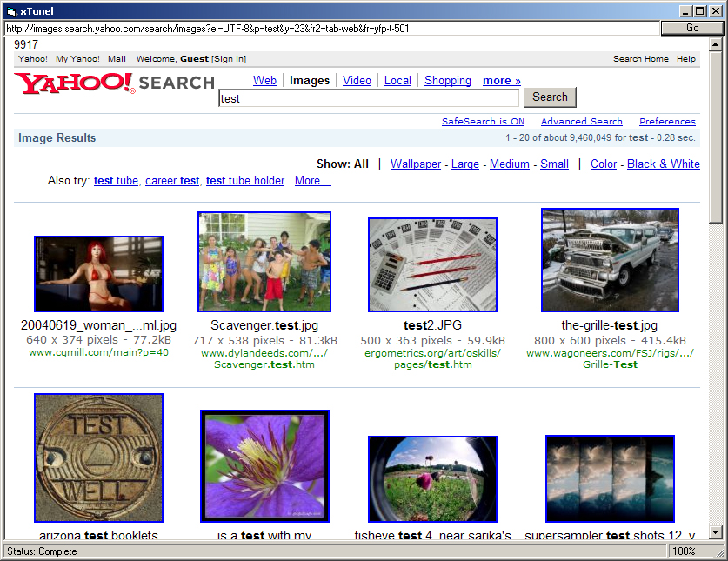Select the Shopping search tab

[448, 81]
